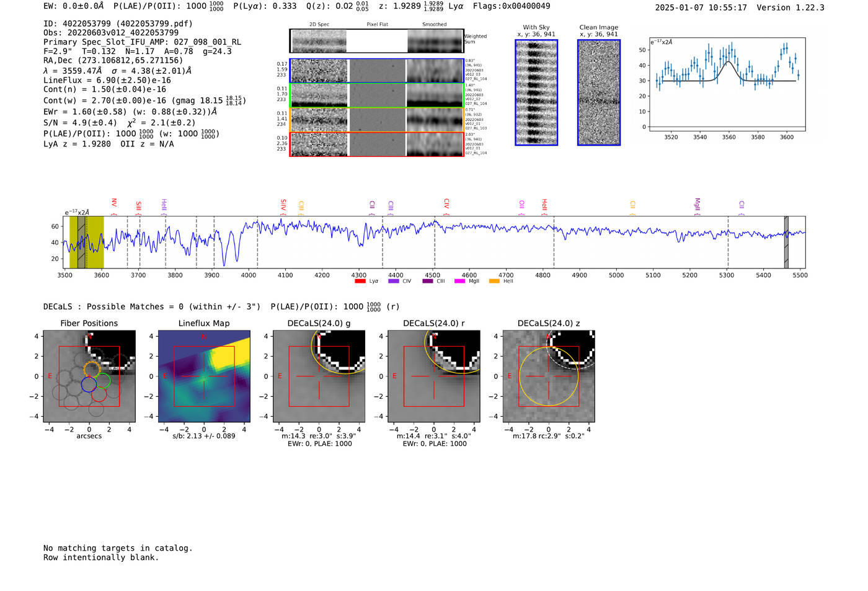
Task: Open the With Sky cutout image
Action: (536, 92)
